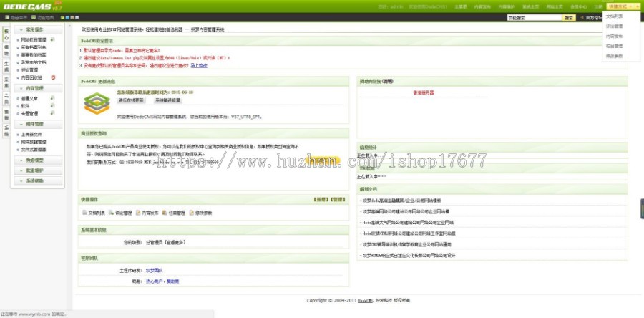Click the 内容发布 icon in 快捷操作
Image resolution: width=644 pixels, height=318 pixels.
coord(138,213)
